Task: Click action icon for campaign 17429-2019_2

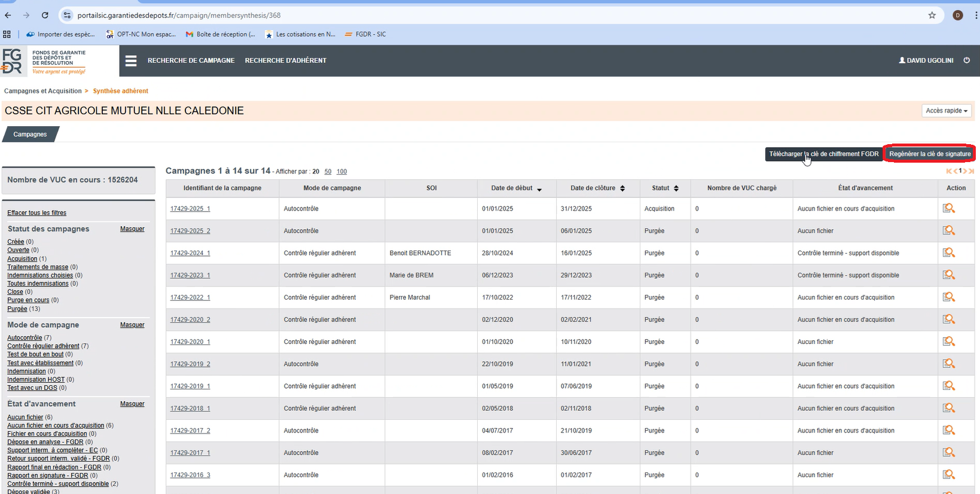Action: click(x=948, y=364)
